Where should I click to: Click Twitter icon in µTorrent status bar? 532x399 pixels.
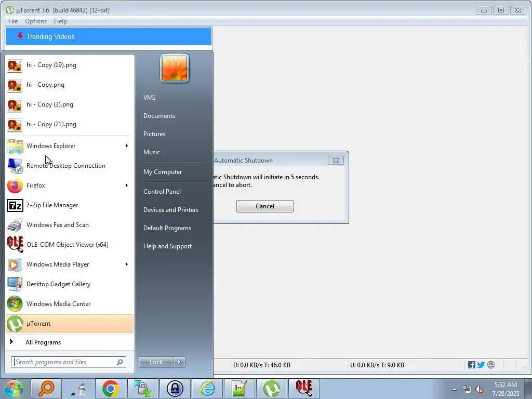(481, 365)
